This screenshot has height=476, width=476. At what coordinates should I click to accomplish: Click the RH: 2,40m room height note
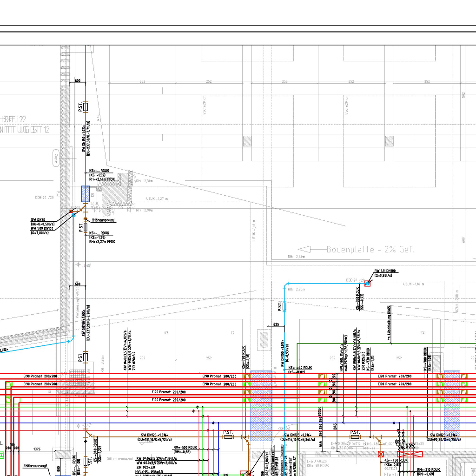point(296,257)
